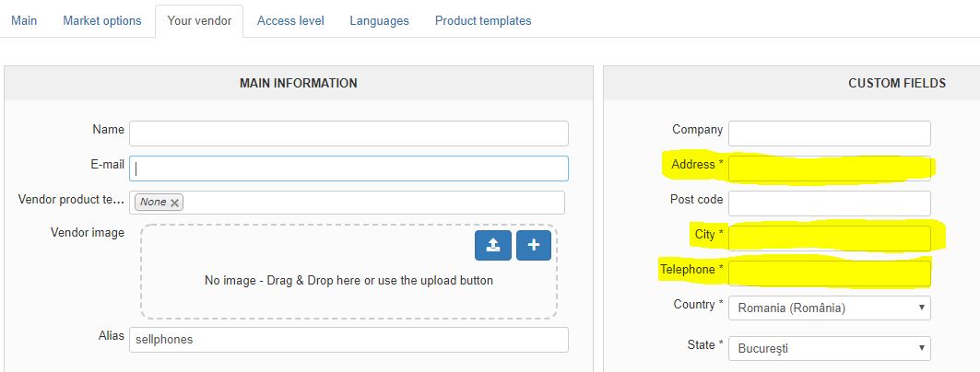Focus the highlighted City field

829,238
